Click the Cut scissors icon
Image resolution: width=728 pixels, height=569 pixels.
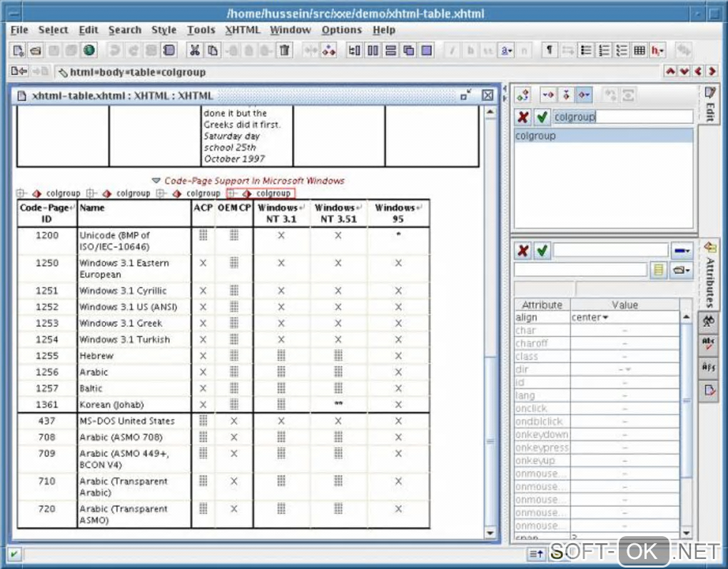(x=195, y=50)
